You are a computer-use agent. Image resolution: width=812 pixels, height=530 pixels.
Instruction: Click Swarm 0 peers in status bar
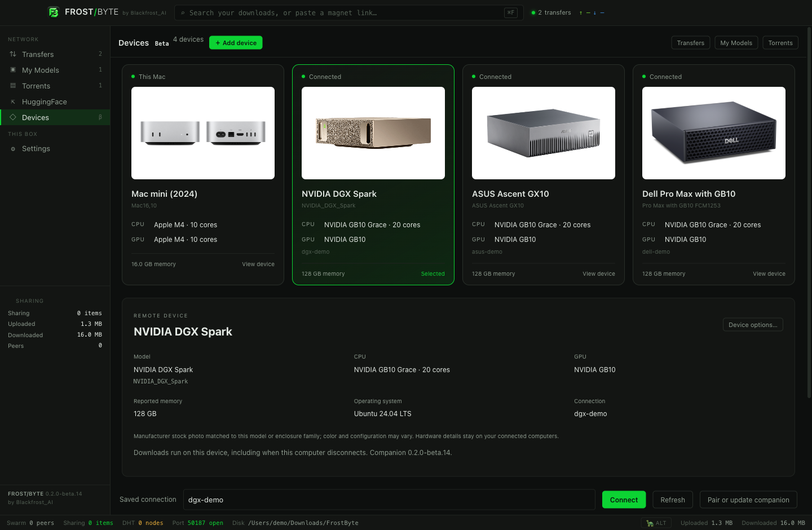(x=30, y=523)
